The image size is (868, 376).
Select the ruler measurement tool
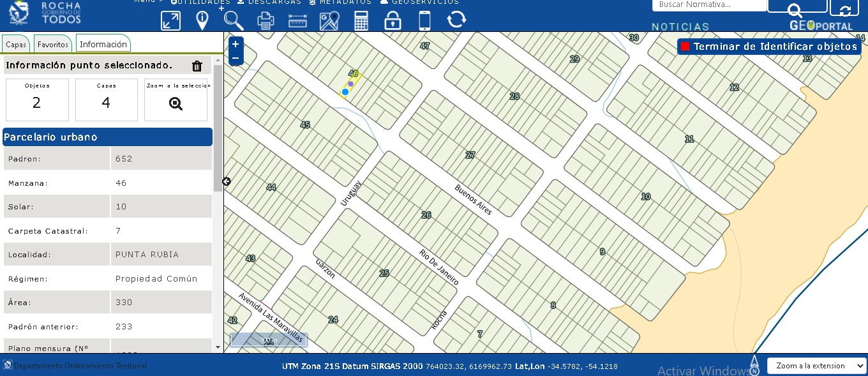click(297, 20)
